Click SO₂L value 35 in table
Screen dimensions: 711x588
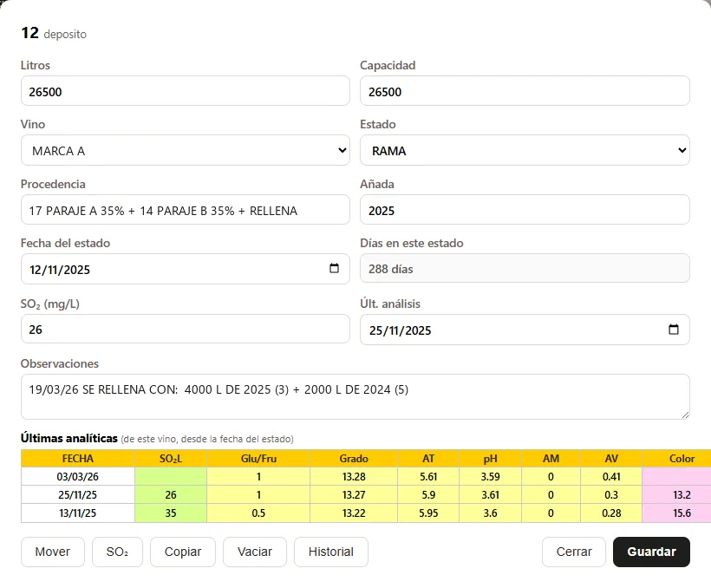tap(171, 513)
